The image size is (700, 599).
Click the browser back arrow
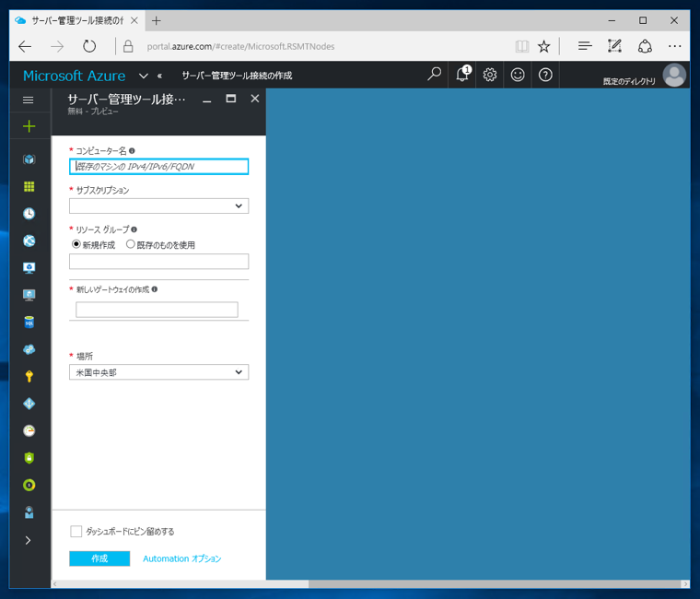point(25,46)
